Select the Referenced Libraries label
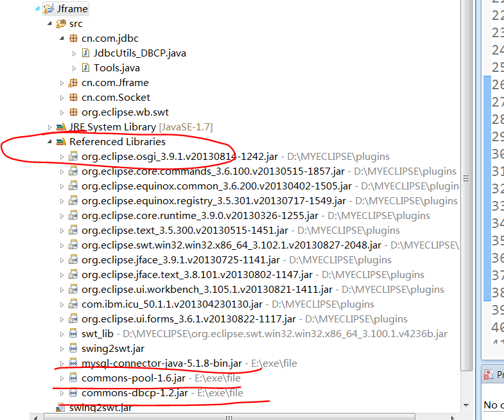This screenshot has width=504, height=420. coord(117,142)
